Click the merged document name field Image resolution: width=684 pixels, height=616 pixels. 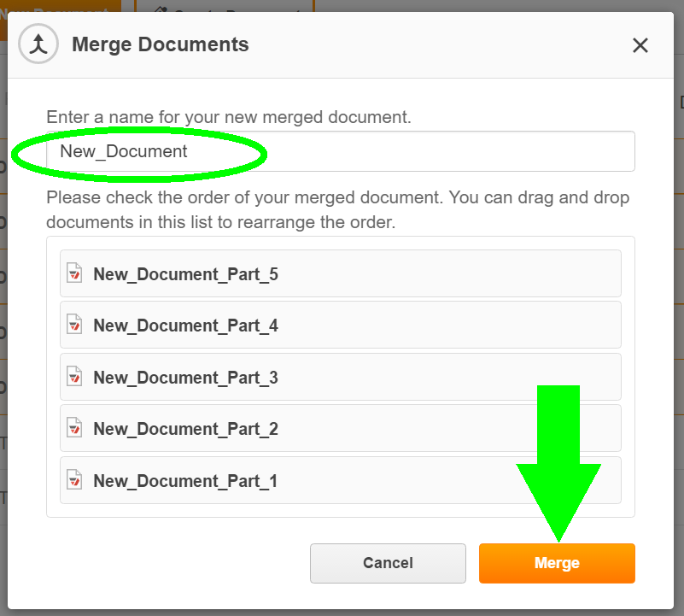click(x=340, y=151)
